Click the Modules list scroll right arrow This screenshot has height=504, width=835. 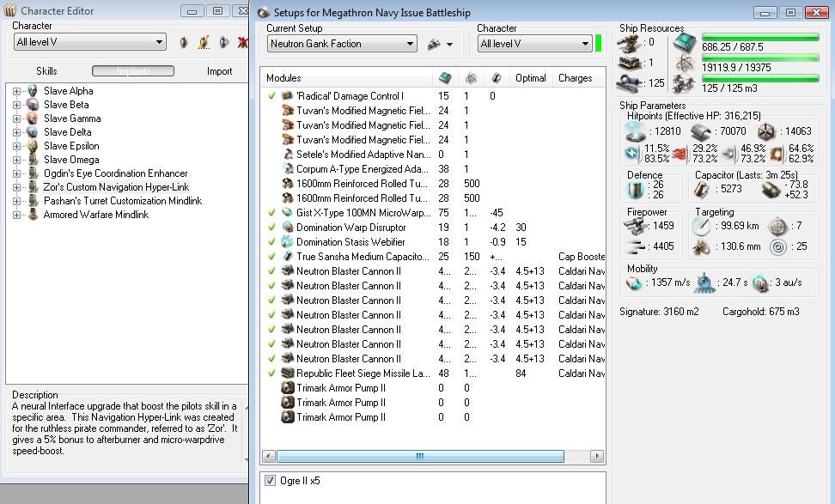point(598,456)
